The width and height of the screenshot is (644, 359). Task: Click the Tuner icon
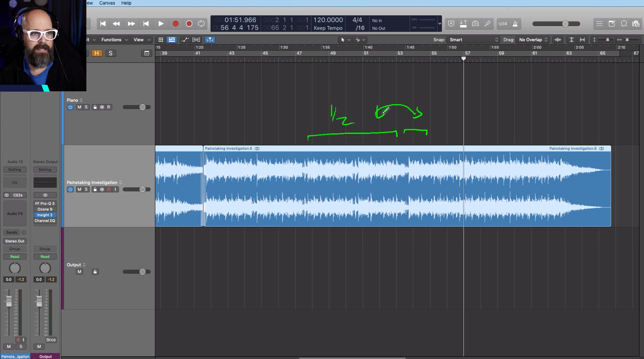pyautogui.click(x=488, y=24)
